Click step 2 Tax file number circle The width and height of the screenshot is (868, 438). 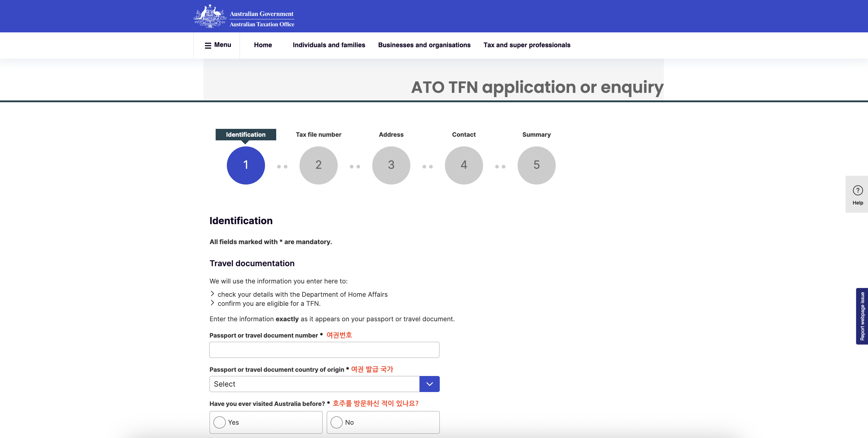coord(318,165)
